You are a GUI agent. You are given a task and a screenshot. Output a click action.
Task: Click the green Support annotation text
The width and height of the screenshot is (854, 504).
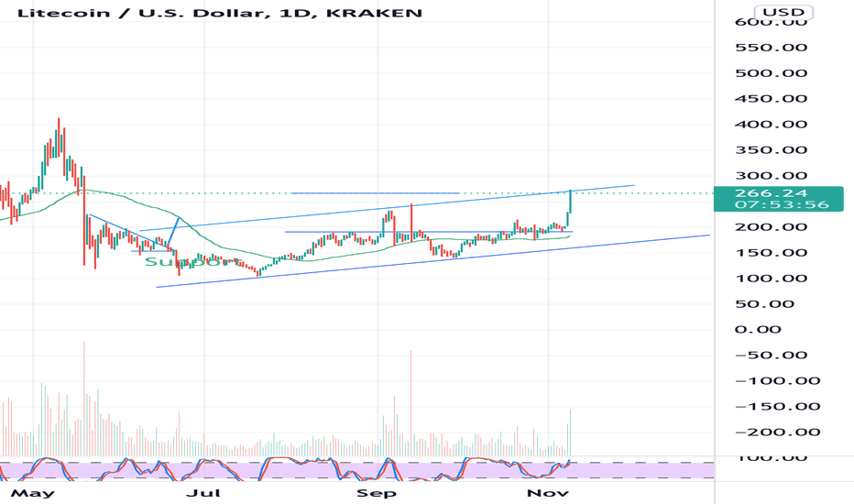pos(192,262)
